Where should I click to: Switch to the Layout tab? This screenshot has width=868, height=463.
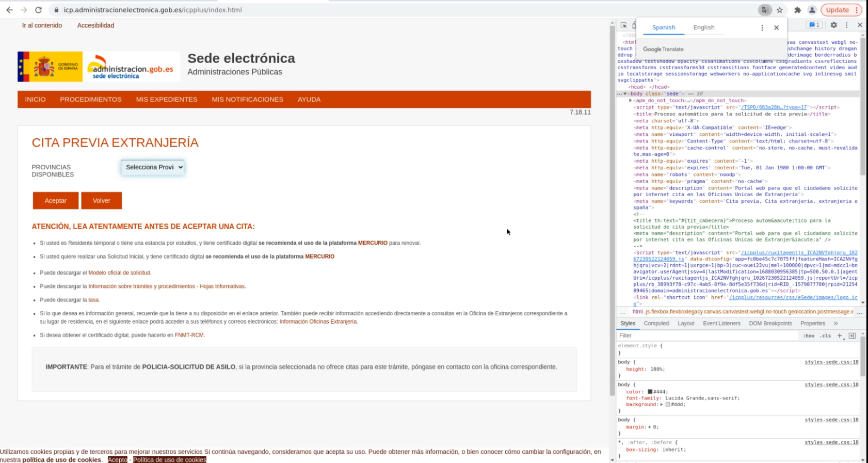click(x=686, y=324)
